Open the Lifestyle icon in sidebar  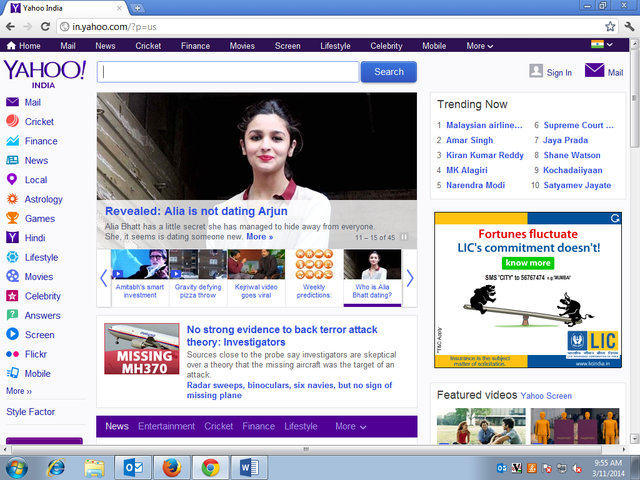coord(12,257)
